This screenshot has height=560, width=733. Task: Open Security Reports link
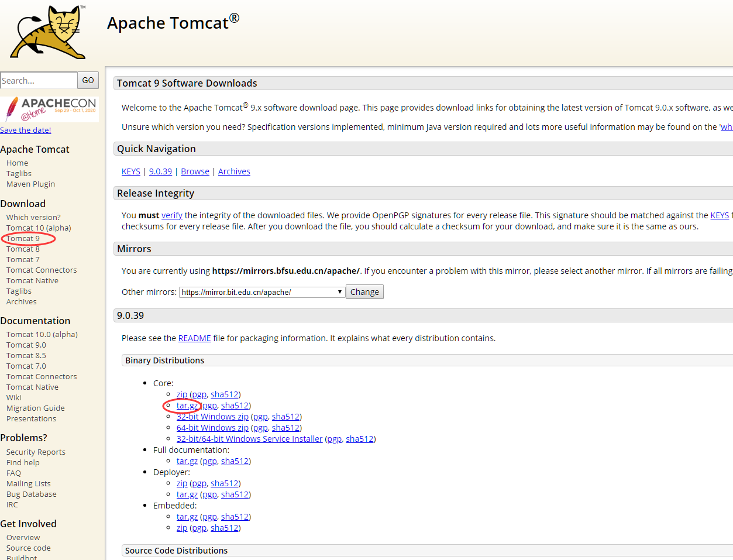[x=36, y=452]
